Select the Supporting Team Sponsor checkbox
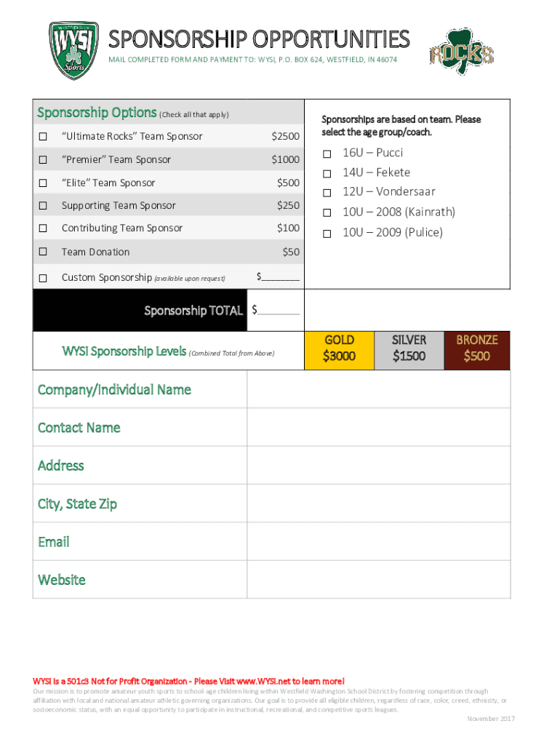 [44, 206]
